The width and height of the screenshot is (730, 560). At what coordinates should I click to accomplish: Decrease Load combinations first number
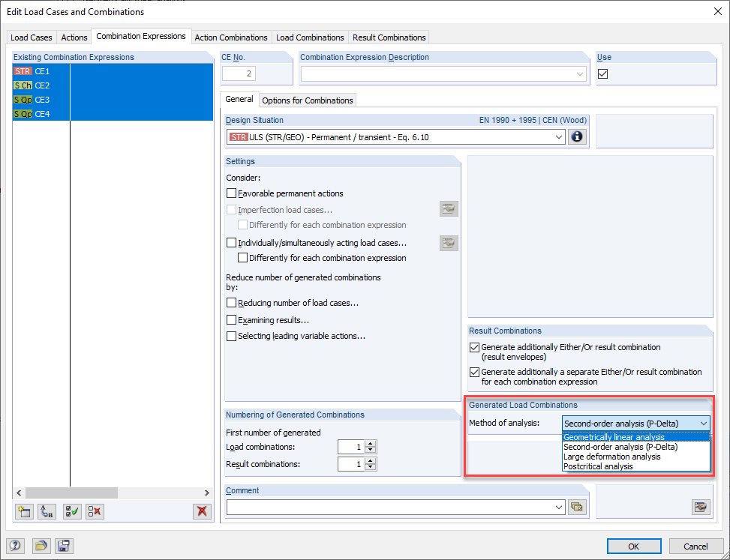coord(371,451)
